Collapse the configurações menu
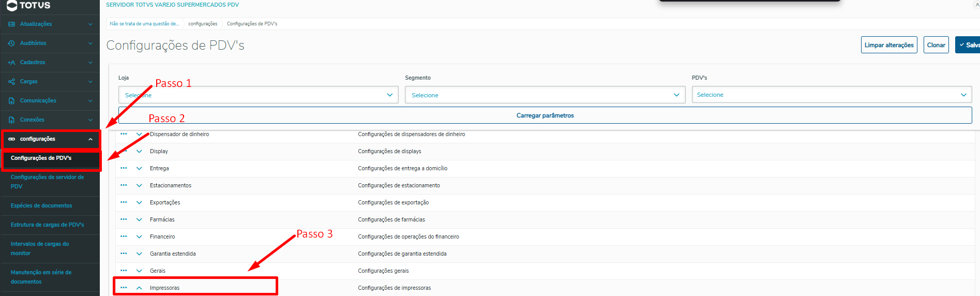 pos(91,139)
